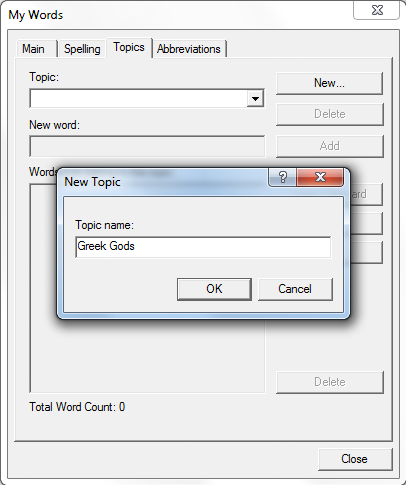Click the Close button in My Words
Screen dimensions: 406x485
point(355,459)
